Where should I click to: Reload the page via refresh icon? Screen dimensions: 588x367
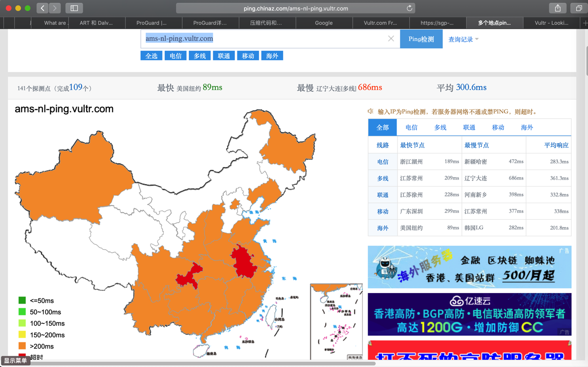point(409,8)
